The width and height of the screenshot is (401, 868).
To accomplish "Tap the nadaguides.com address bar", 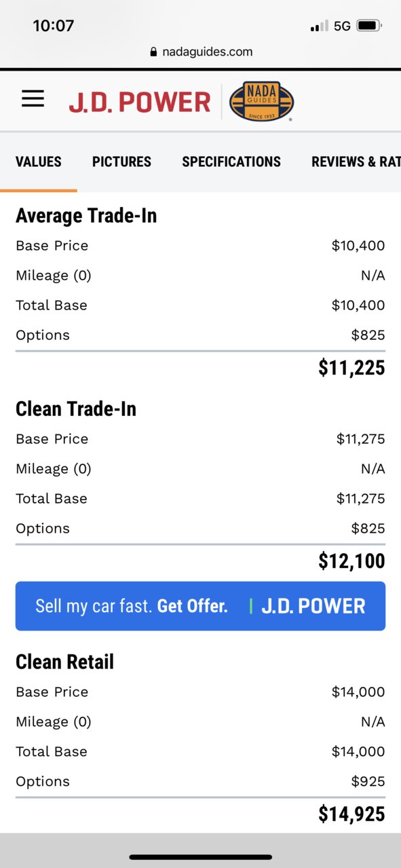I will pyautogui.click(x=201, y=52).
